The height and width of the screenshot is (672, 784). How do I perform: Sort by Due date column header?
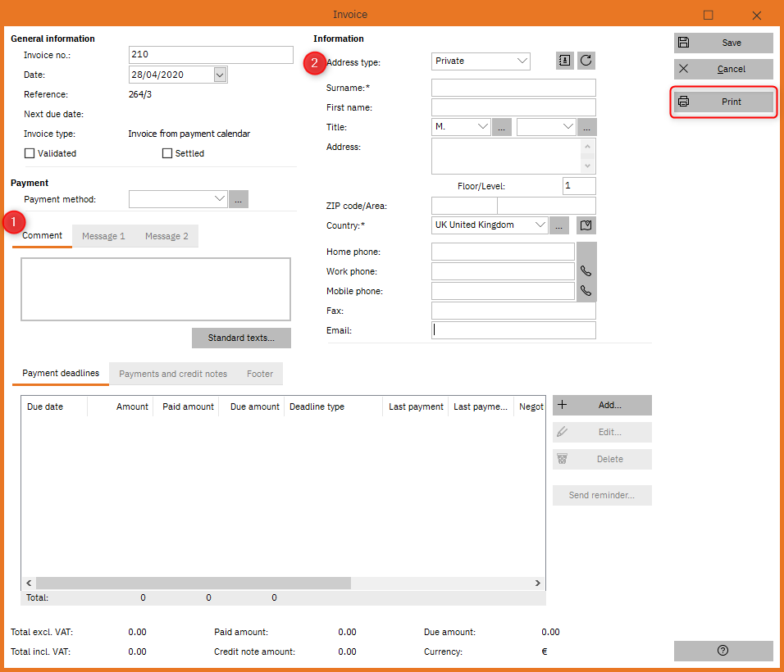(54, 406)
